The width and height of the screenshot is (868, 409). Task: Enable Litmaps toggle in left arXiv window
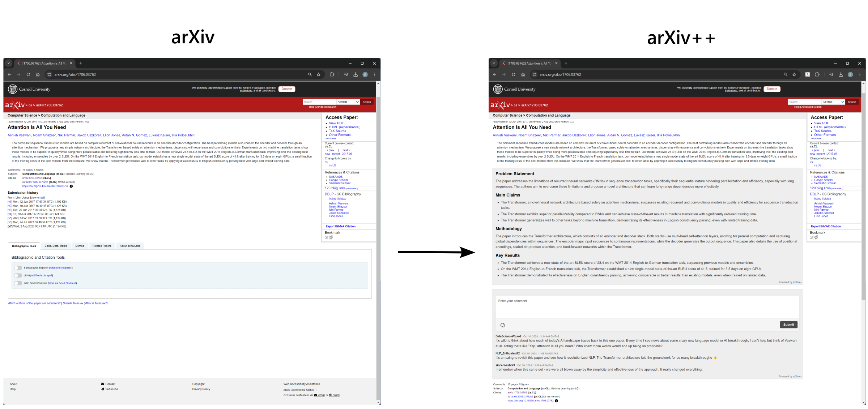(x=18, y=276)
